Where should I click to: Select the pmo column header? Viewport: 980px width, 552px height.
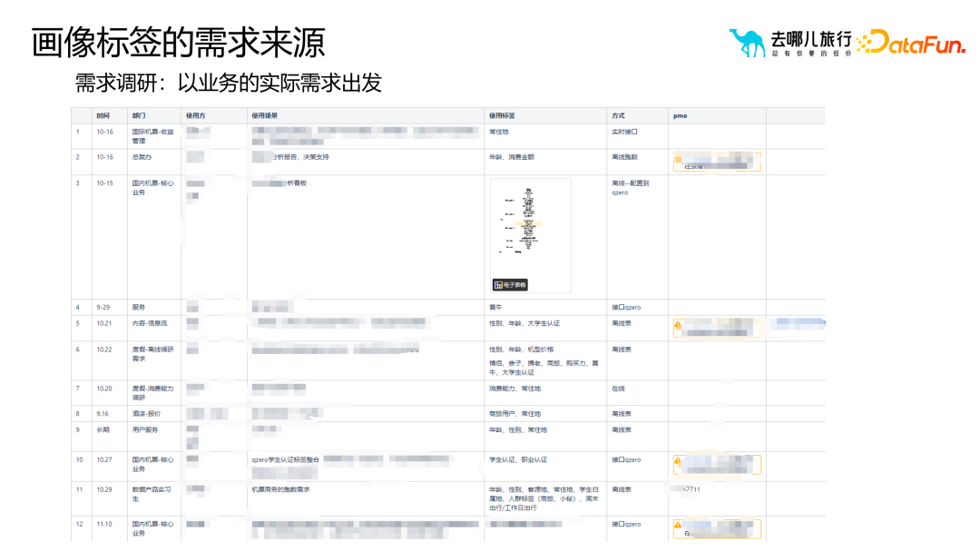(678, 115)
